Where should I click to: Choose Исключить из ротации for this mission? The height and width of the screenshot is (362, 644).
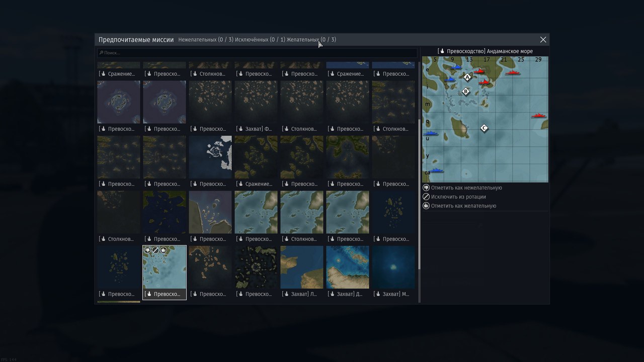click(454, 197)
